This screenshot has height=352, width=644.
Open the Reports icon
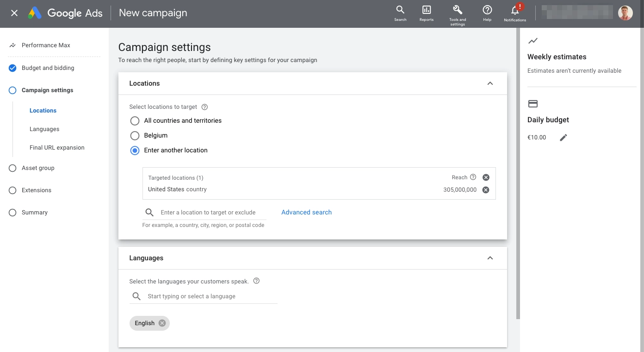tap(427, 13)
